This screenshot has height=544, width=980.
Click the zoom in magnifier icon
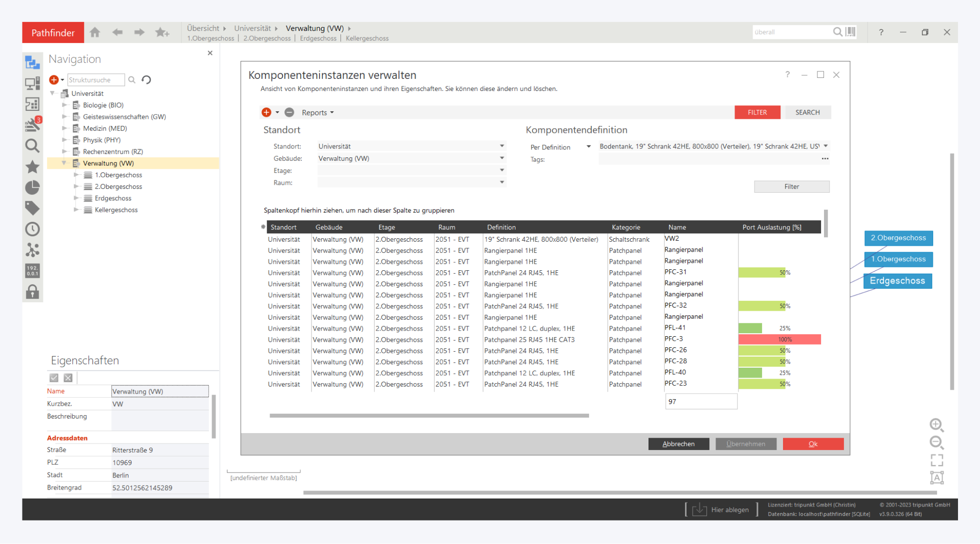[936, 425]
